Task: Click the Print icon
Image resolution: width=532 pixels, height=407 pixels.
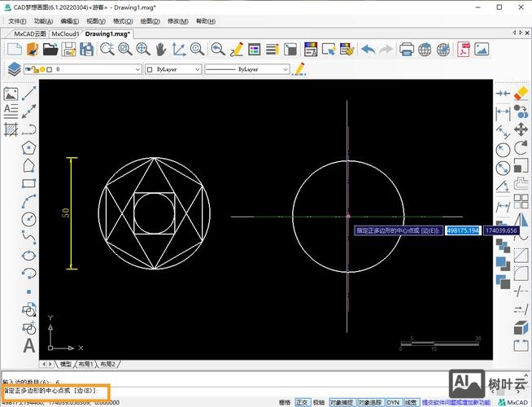Action: (x=408, y=50)
